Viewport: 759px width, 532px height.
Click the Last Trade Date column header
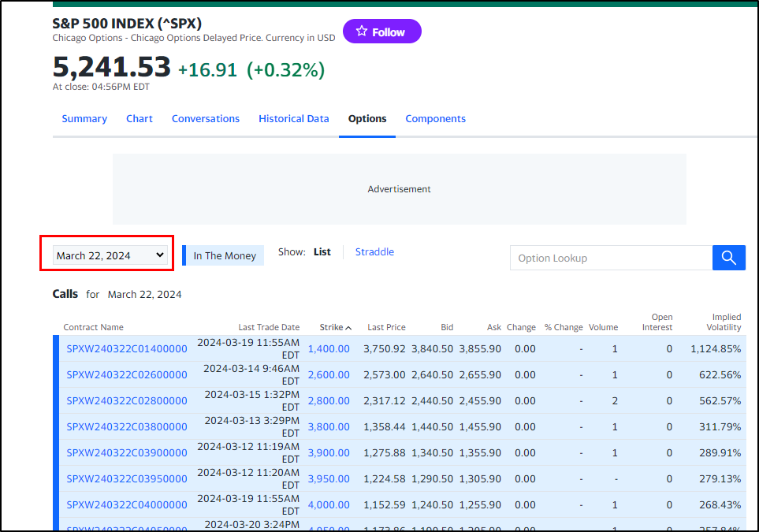pyautogui.click(x=269, y=327)
